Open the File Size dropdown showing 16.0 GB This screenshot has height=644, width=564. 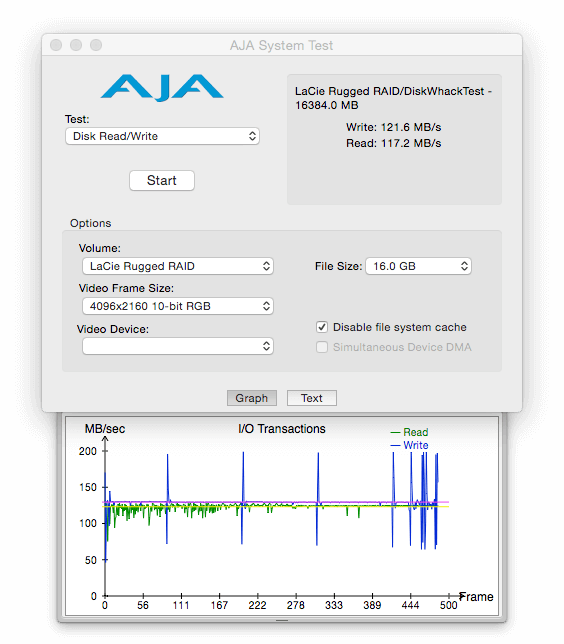[419, 266]
